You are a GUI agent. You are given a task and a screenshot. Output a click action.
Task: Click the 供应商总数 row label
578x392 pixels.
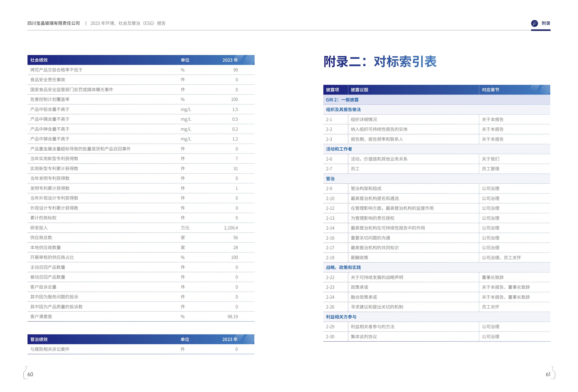[41, 238]
